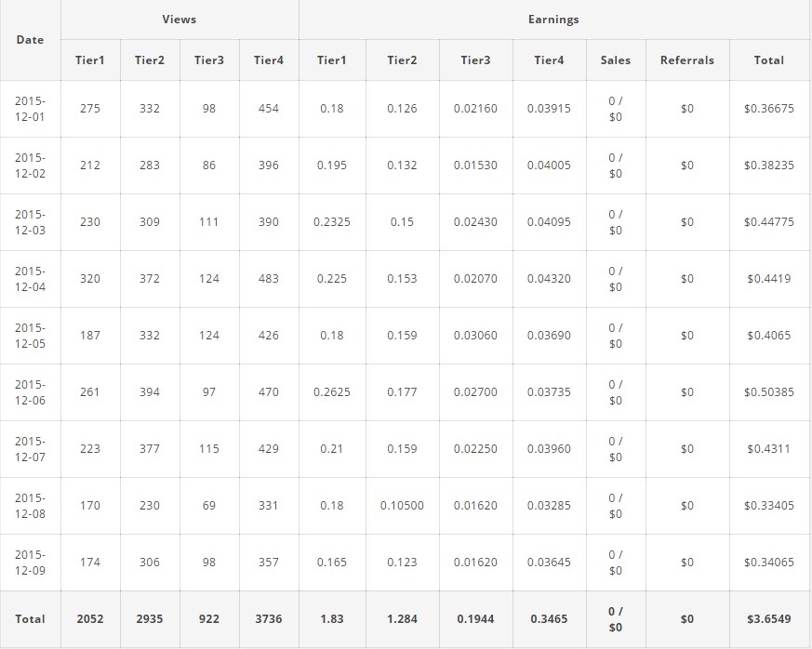
Task: Select the Tier2 earnings value 0.10500
Action: (x=402, y=506)
